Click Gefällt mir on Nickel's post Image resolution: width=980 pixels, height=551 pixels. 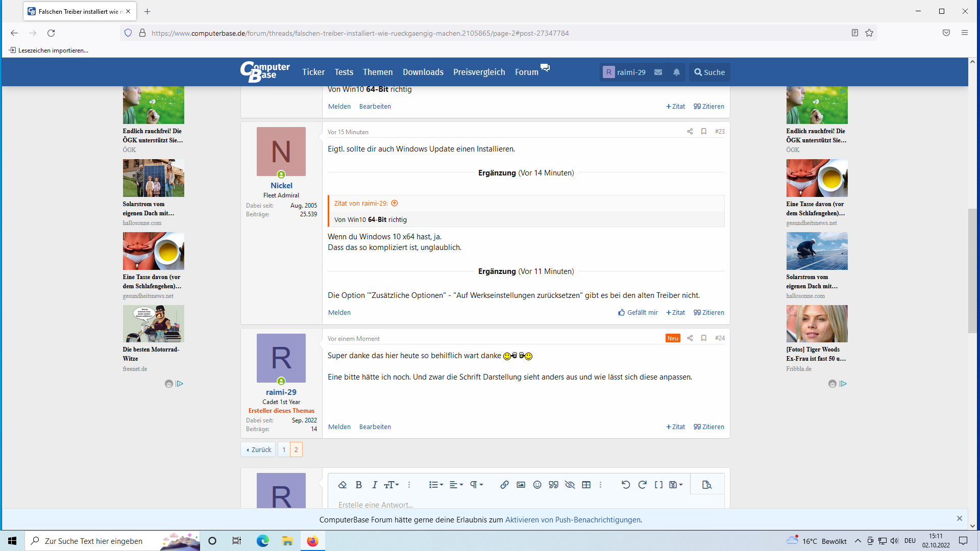[x=638, y=312]
